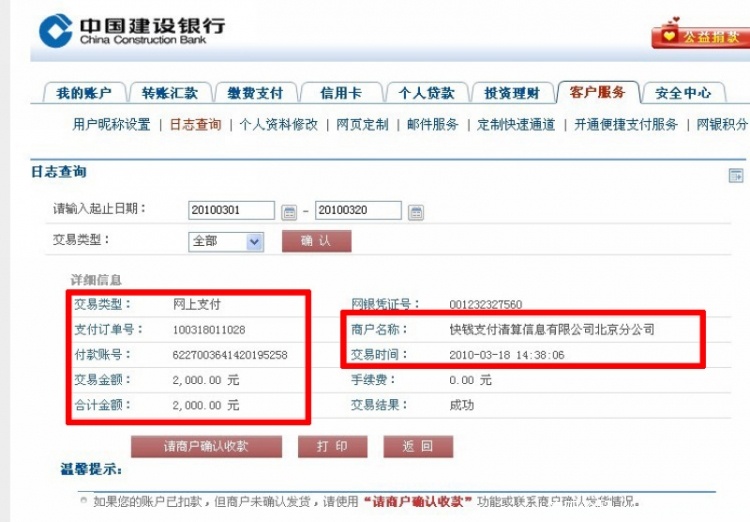Screen dimensions: 750x522
Task: Focus the start date field 20100301
Action: (x=232, y=210)
